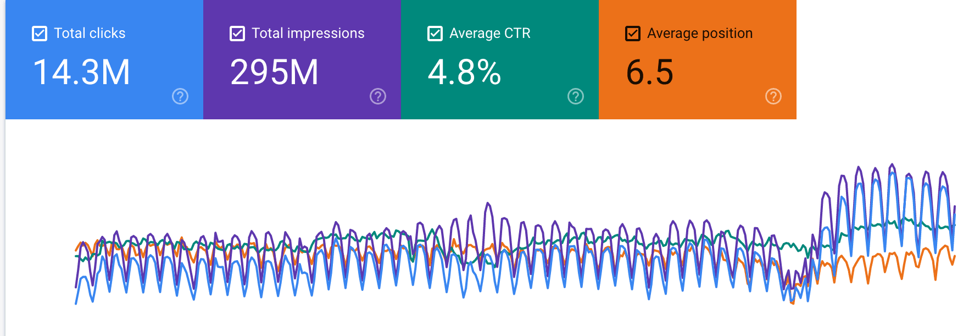
Task: Uncheck the Total clicks checkbox
Action: click(x=38, y=33)
